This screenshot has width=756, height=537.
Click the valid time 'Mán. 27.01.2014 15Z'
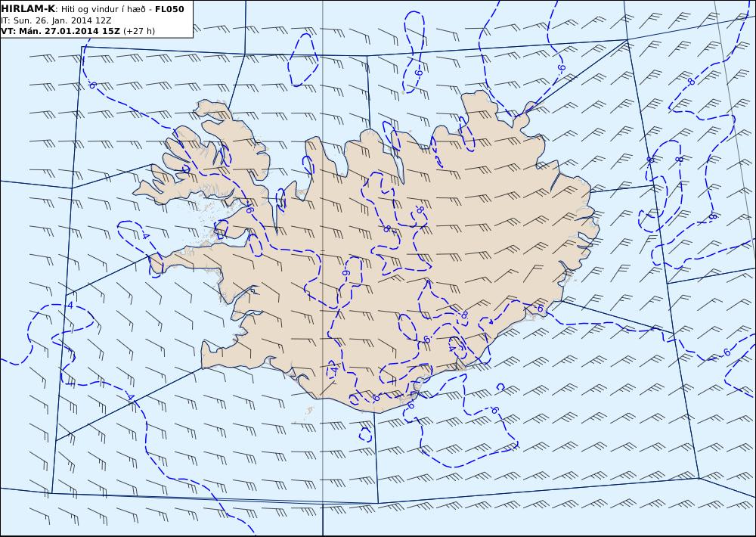pos(68,31)
